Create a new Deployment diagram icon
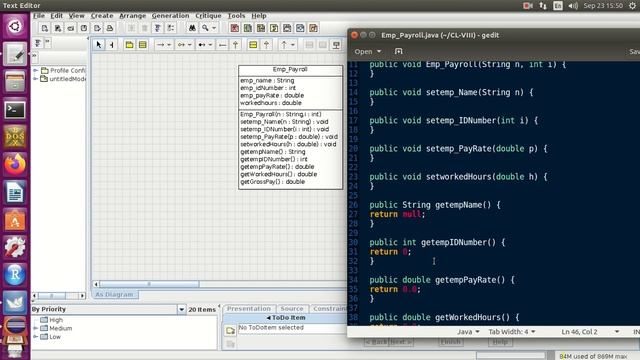The width and height of the screenshot is (640, 360). tap(313, 28)
